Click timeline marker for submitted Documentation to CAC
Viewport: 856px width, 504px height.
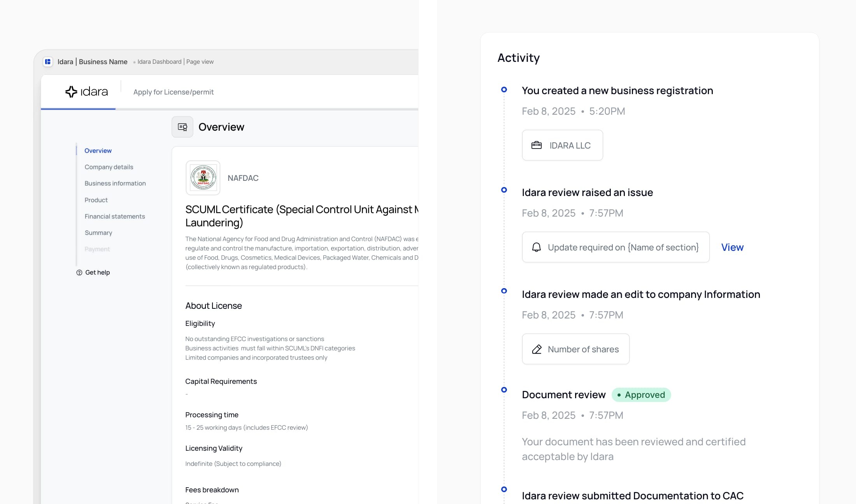[504, 489]
